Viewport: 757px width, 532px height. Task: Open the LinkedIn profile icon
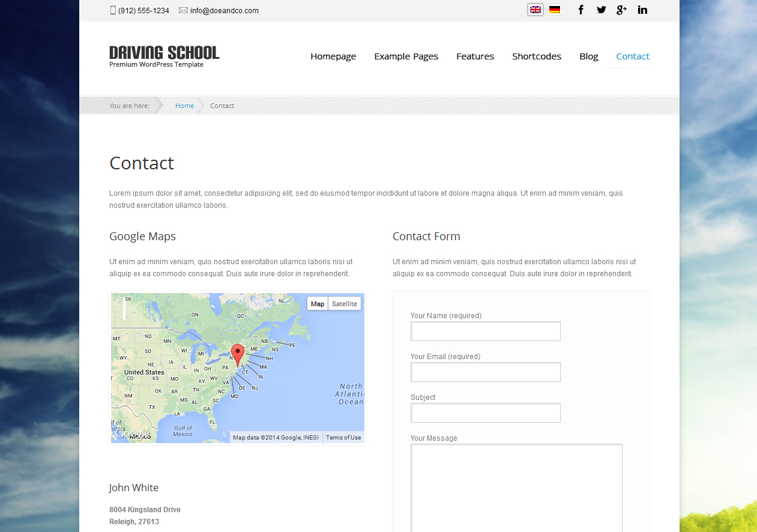click(642, 10)
